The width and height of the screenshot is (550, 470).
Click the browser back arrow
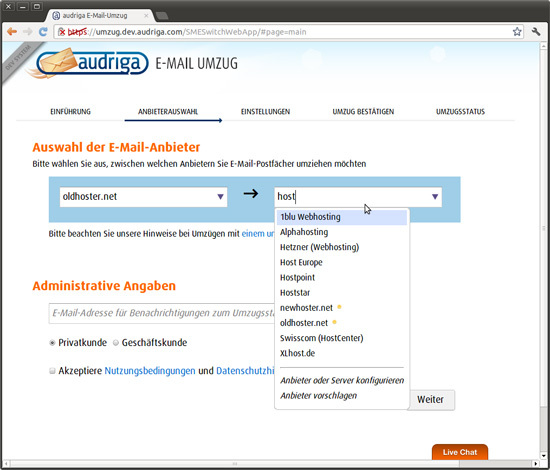[x=12, y=32]
